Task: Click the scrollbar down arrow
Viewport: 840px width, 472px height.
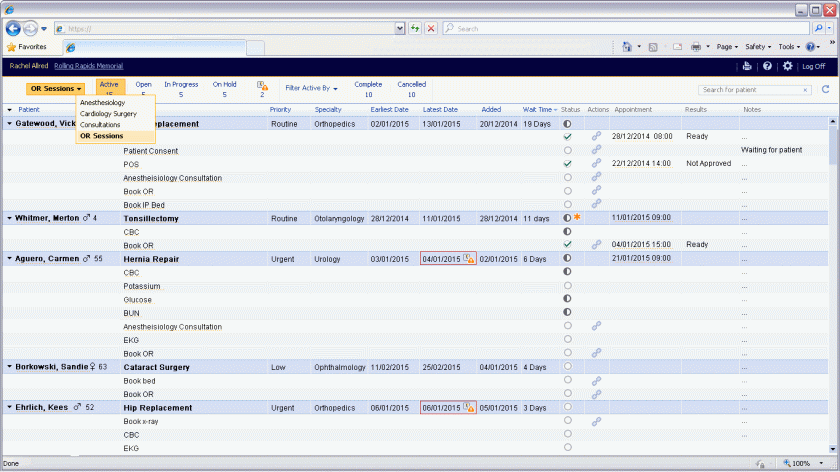Action: [832, 449]
